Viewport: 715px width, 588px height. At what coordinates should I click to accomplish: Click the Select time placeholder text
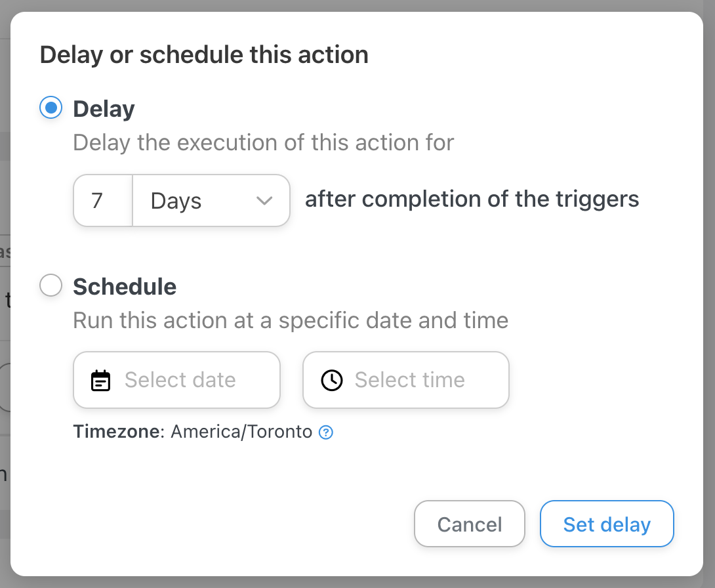click(409, 380)
